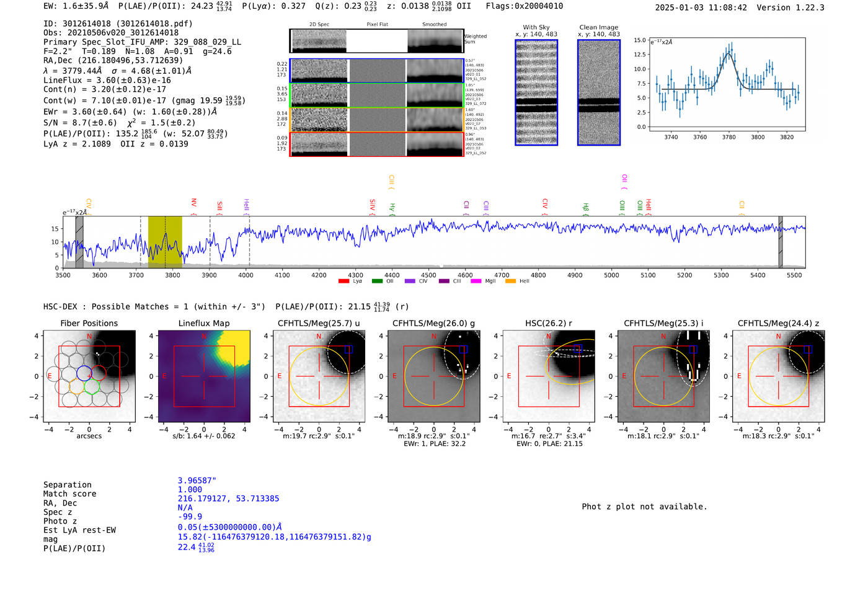Screen dimensions: 868x591
Task: Select the EWr = 3.60(±0.64) line
Action: click(x=130, y=112)
